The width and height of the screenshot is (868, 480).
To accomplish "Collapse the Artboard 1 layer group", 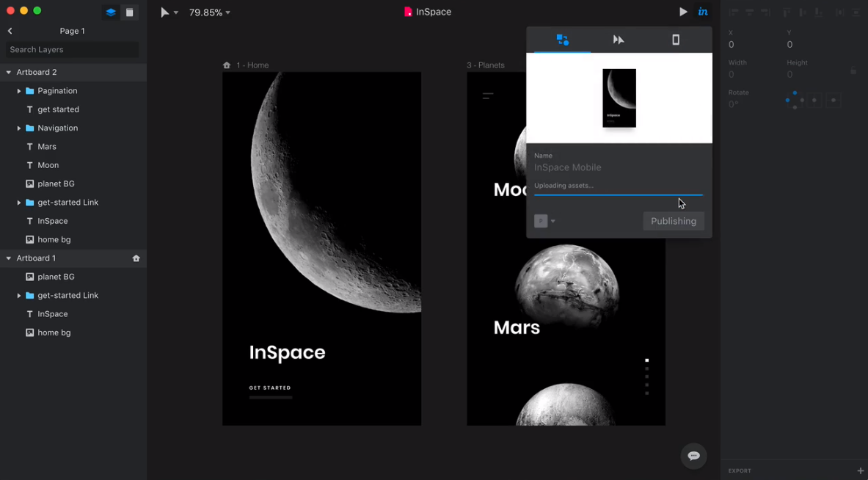I will click(8, 258).
